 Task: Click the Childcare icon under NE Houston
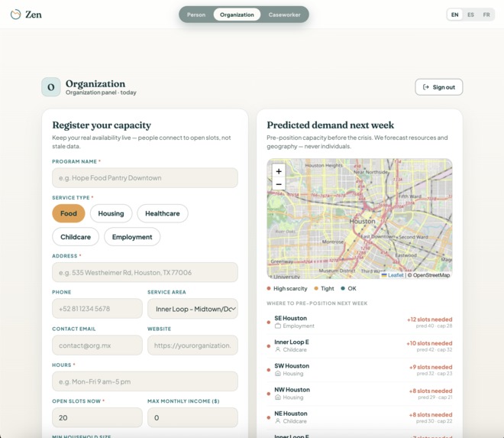[278, 421]
